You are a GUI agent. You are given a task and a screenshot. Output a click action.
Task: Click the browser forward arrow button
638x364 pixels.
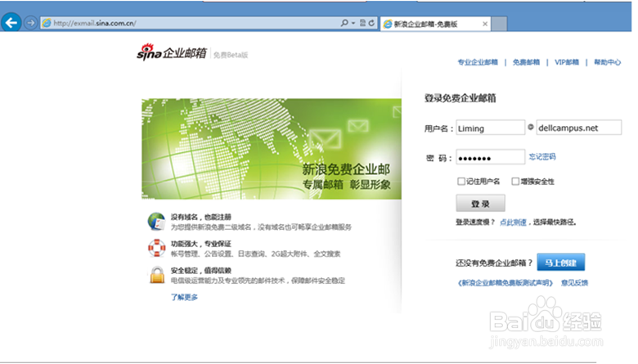click(30, 23)
